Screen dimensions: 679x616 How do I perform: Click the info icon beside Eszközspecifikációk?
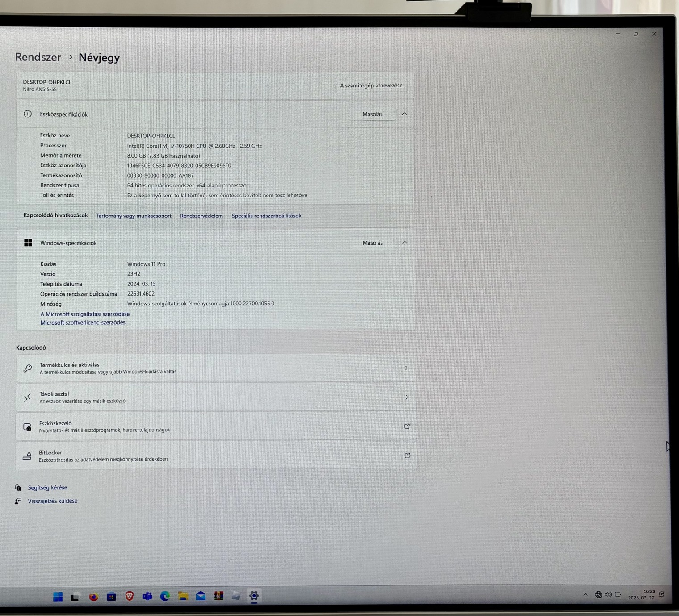28,114
